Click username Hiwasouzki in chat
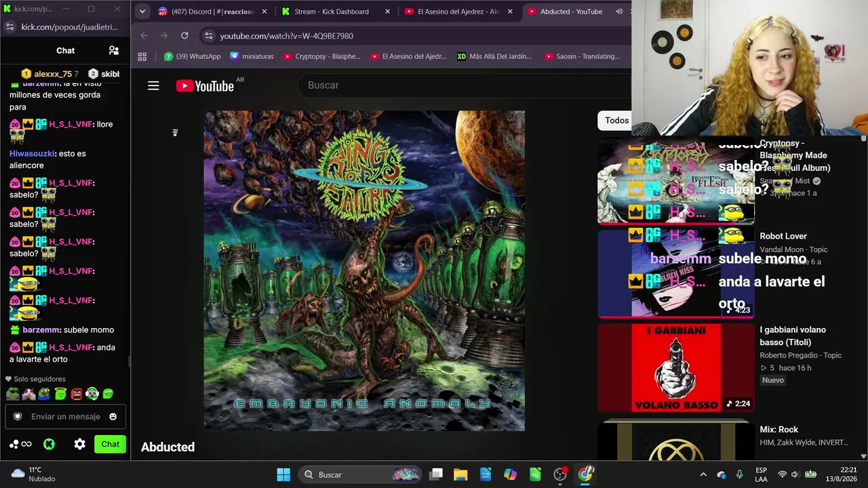Viewport: 868px width, 488px height. [x=31, y=154]
